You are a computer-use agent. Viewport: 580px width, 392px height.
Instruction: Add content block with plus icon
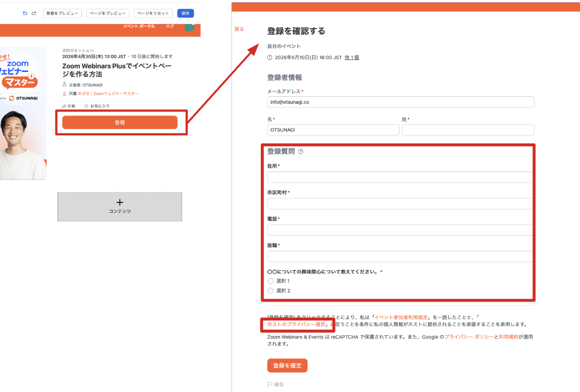pyautogui.click(x=120, y=207)
